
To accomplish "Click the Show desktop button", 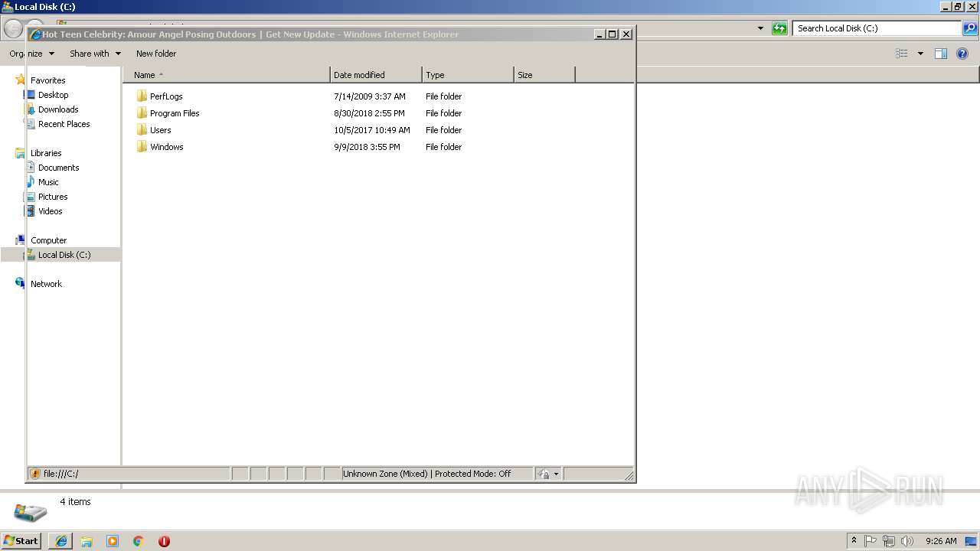I will point(971,541).
